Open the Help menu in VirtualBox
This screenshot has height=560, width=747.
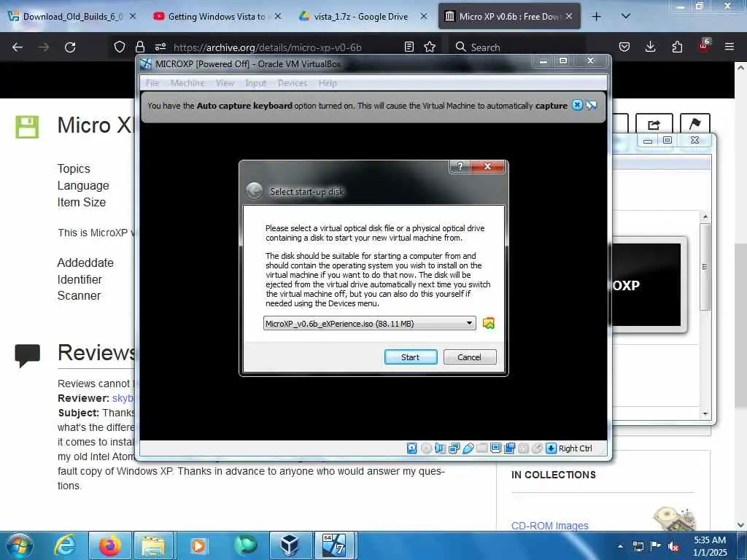[328, 83]
